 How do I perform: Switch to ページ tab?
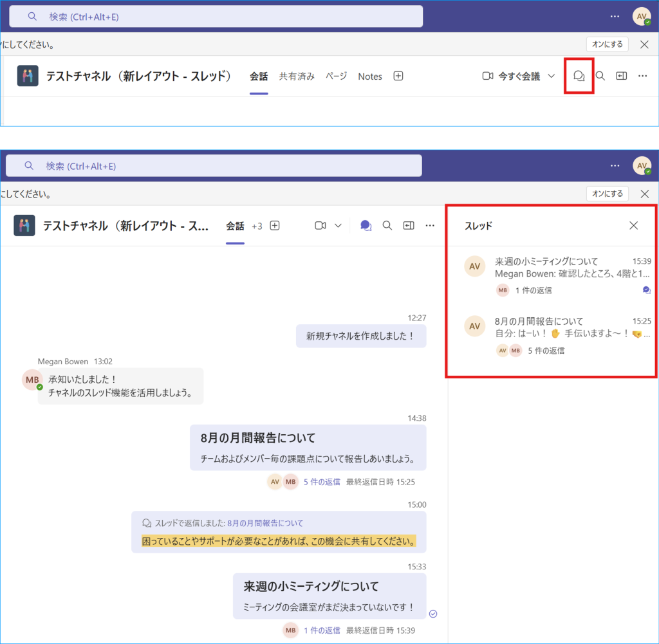coord(336,77)
